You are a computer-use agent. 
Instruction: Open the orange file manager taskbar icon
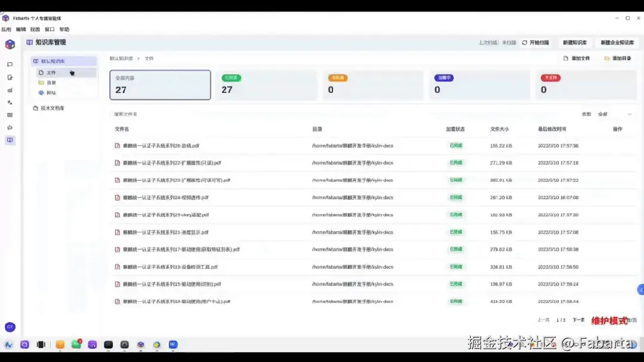click(x=60, y=345)
